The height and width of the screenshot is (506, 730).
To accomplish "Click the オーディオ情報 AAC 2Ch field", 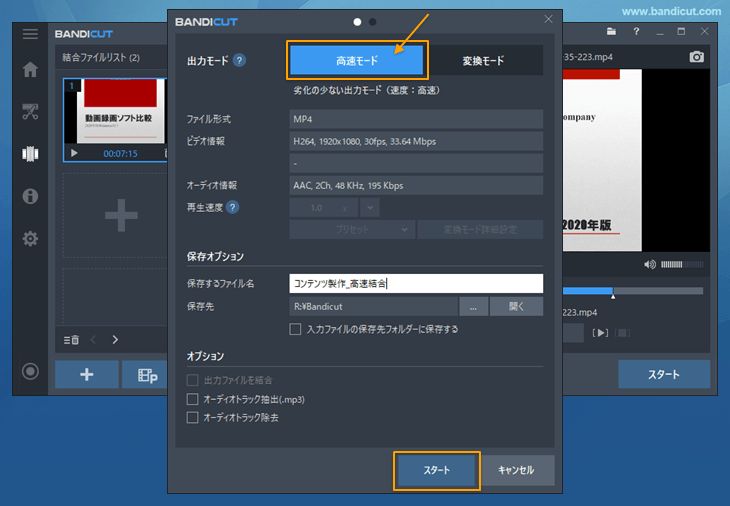I will point(416,185).
